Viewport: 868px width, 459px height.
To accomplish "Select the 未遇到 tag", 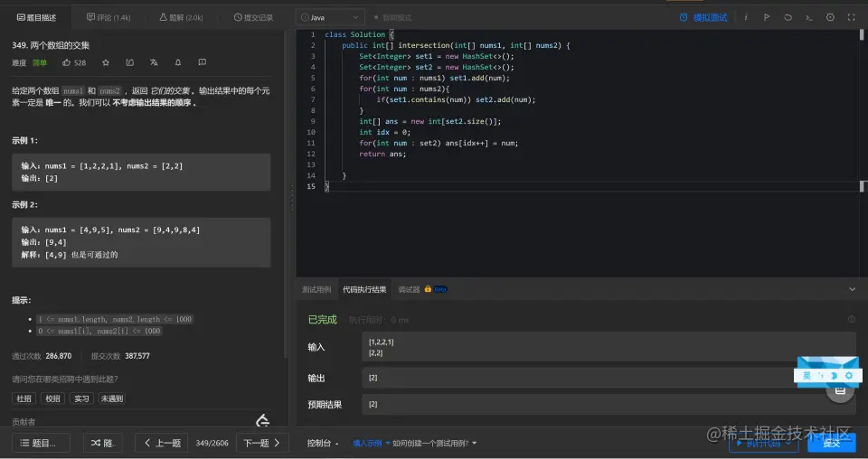I will 111,398.
